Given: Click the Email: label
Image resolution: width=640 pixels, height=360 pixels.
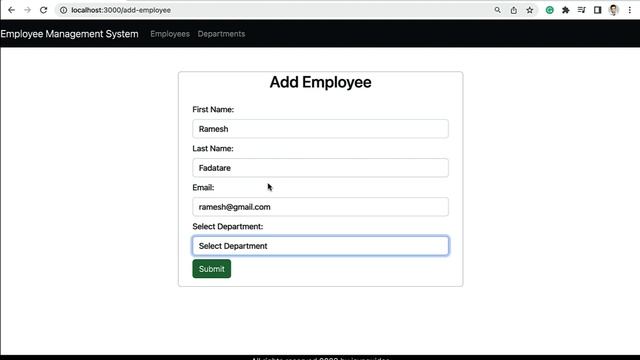Looking at the screenshot, I should point(203,187).
